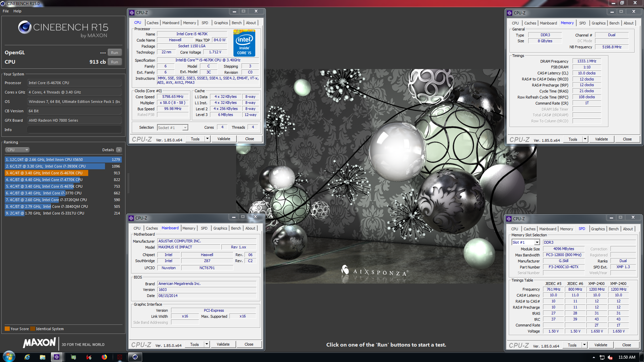Click the Close button in the Memory tab window
This screenshot has width=644, height=362.
(627, 139)
